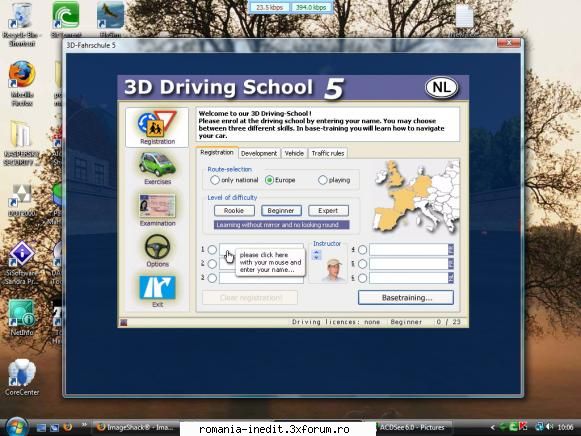Click the Europe map image
Image resolution: width=581 pixels, height=436 pixels.
(417, 197)
